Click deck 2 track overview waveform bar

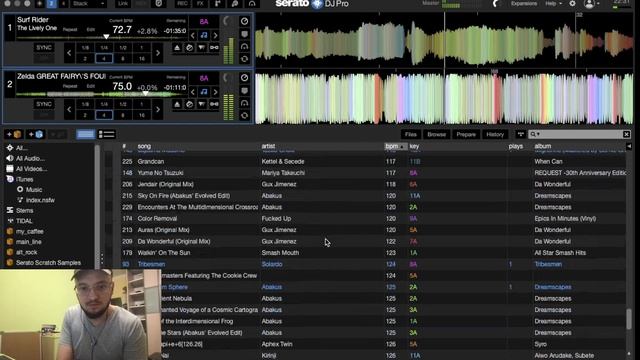click(101, 94)
